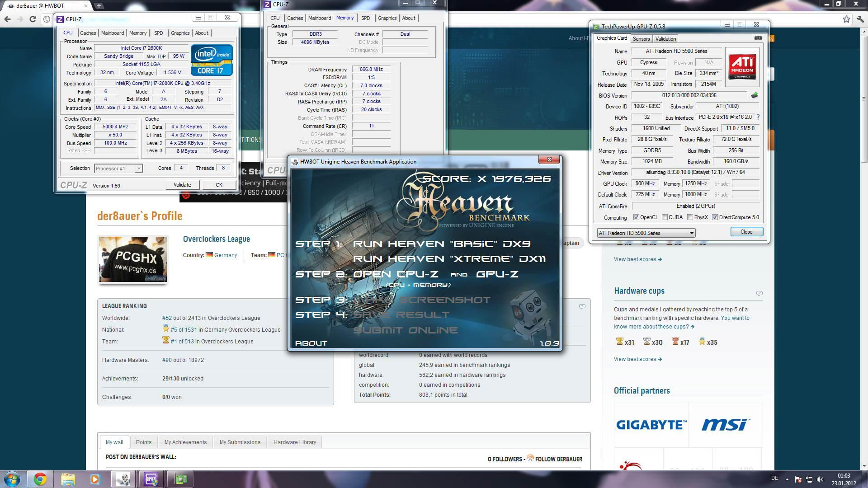The height and width of the screenshot is (488, 868).
Task: Open Windows Media Player from the taskbar
Action: [x=95, y=479]
